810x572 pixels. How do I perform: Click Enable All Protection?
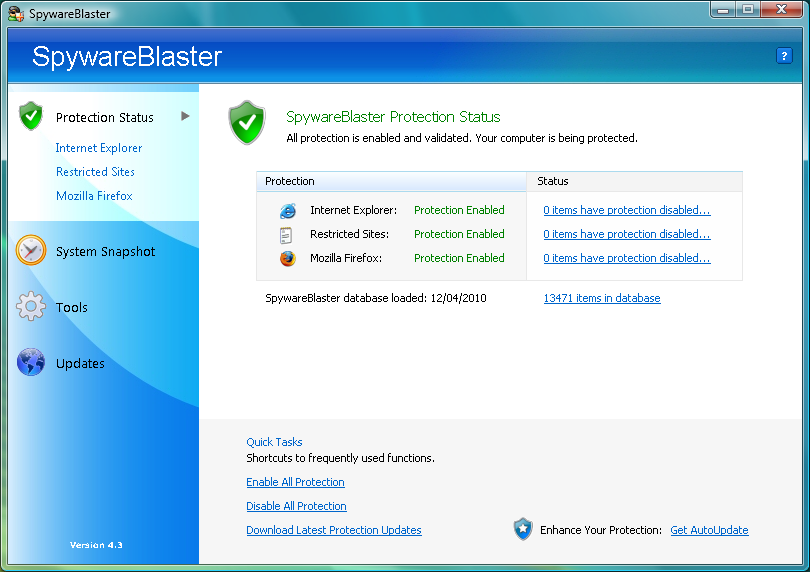[x=295, y=482]
